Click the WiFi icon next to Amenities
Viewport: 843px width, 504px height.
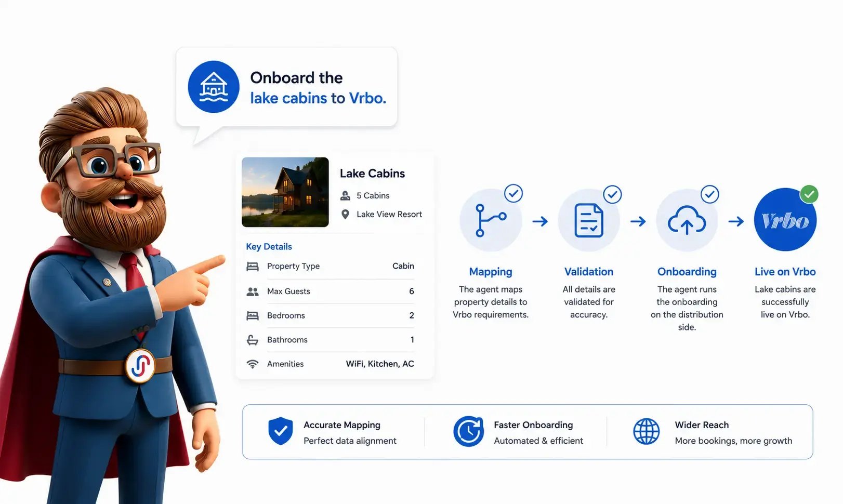[x=253, y=364]
